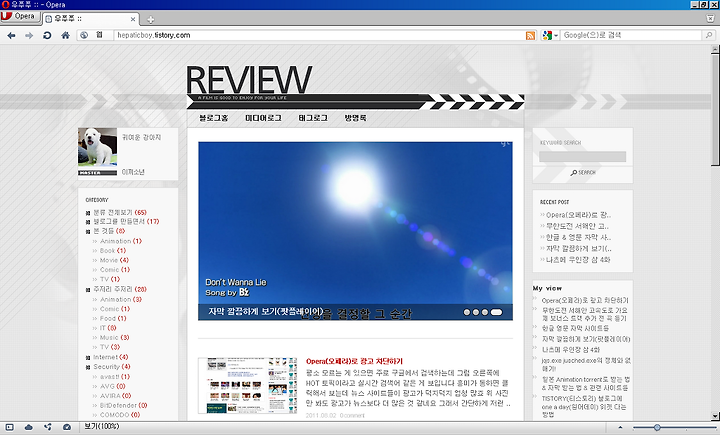Open recent post 나츠메 우인장 삼 4화

578,260
